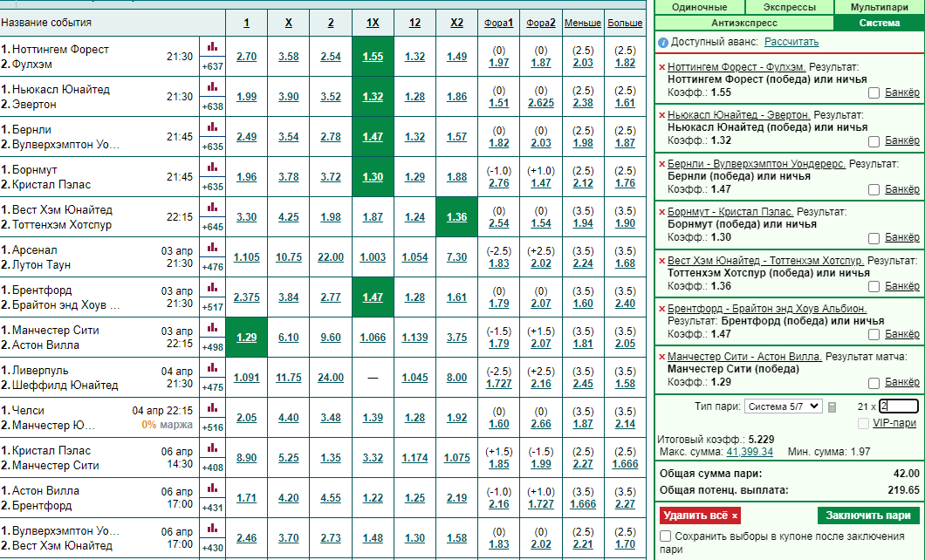Image resolution: width=925 pixels, height=560 pixels.
Task: Expand +498 additional markets for Манчестер Сити
Action: (212, 347)
